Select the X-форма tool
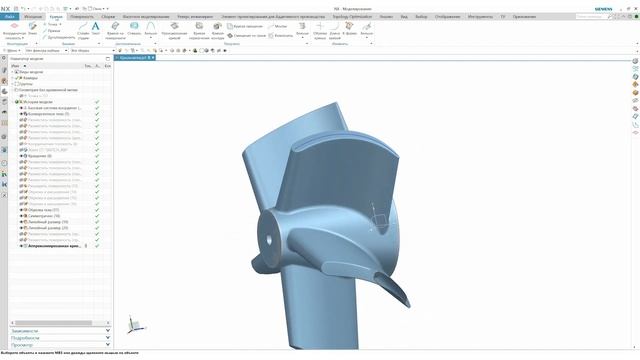This screenshot has height=360, width=640. tap(349, 29)
